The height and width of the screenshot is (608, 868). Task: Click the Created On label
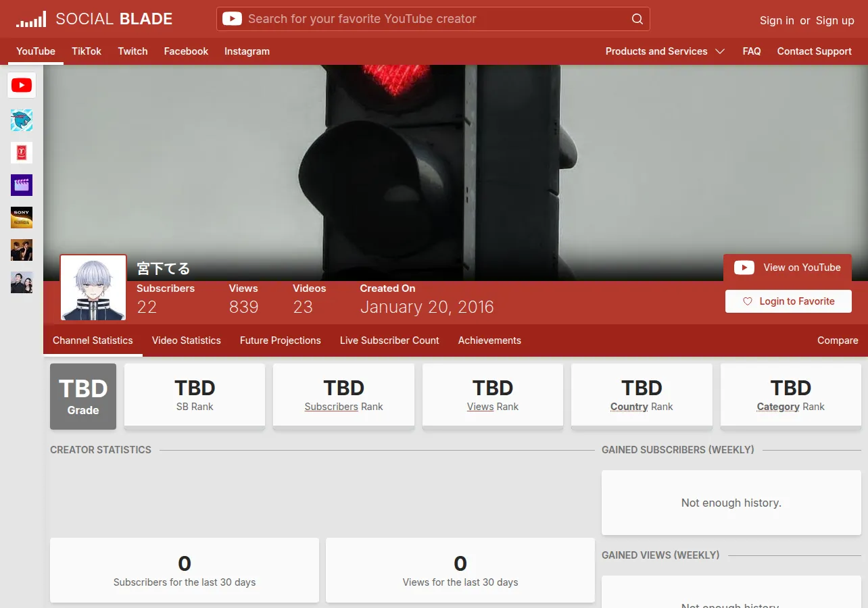coord(388,288)
